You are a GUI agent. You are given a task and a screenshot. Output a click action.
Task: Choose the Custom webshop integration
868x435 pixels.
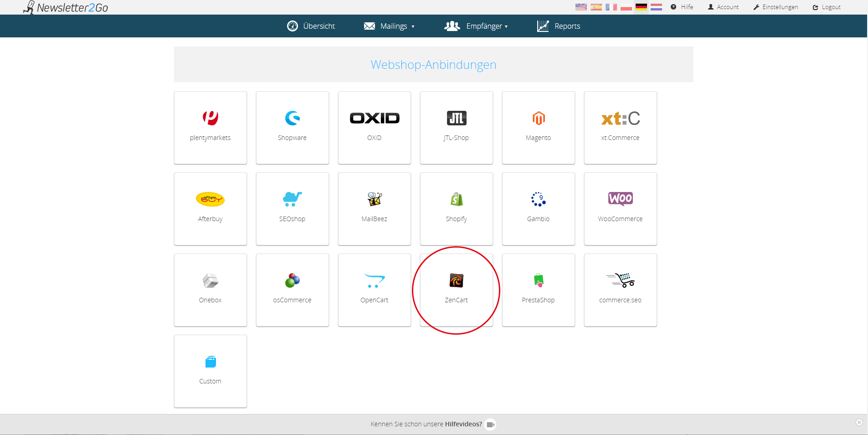tap(211, 371)
